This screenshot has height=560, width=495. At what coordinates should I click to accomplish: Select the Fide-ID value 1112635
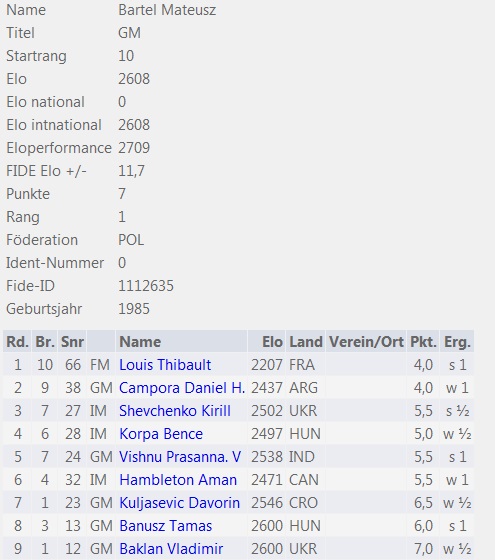tap(146, 286)
